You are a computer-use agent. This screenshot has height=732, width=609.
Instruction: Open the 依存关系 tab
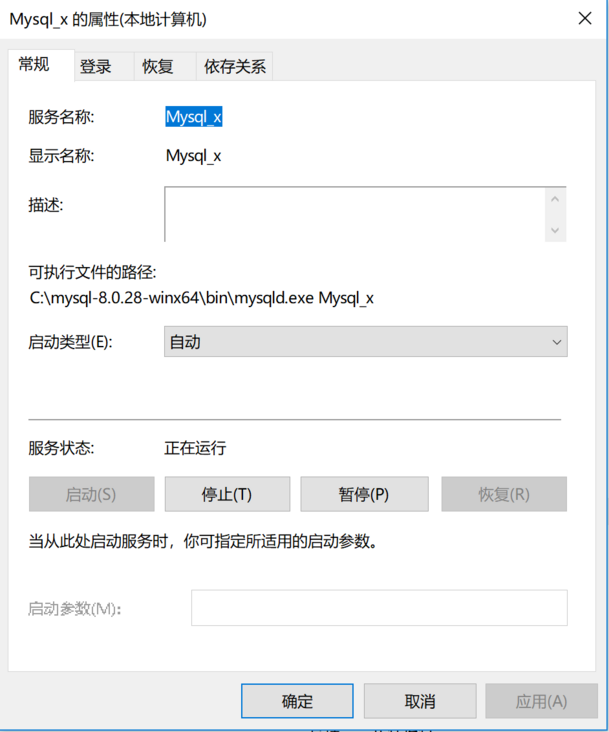(x=234, y=67)
